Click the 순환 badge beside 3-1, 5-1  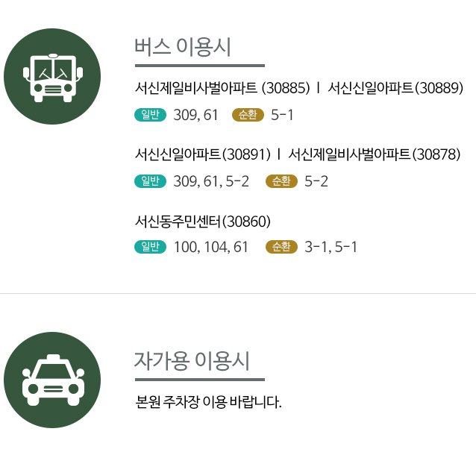click(x=281, y=247)
